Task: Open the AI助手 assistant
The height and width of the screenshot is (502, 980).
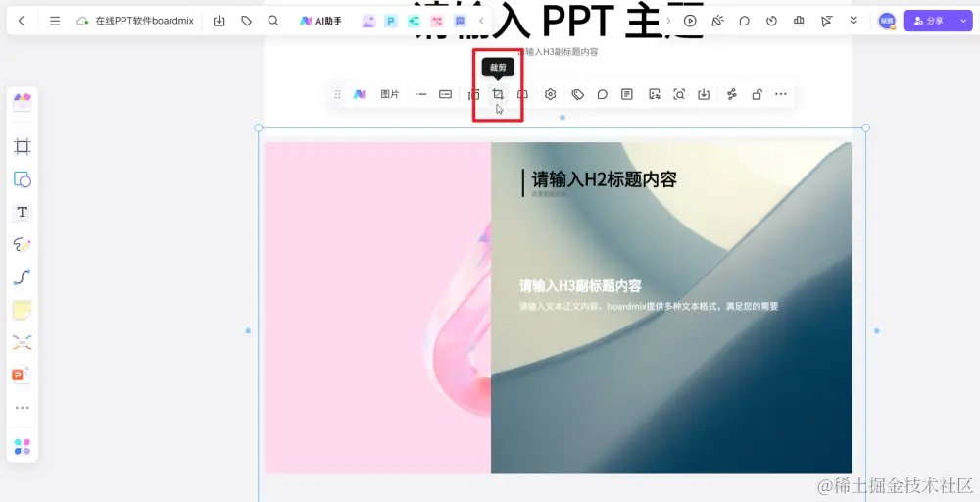Action: 320,21
